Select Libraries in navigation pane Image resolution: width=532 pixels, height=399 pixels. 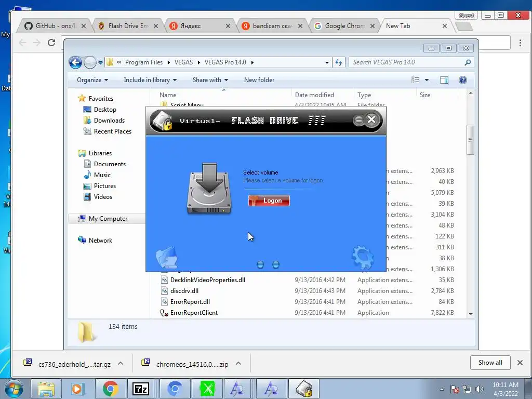(100, 153)
